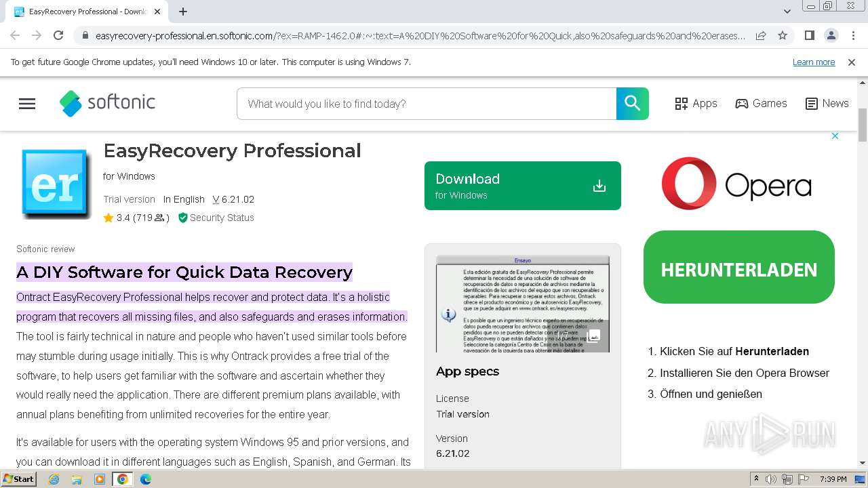Open tab search dropdown arrow
The width and height of the screenshot is (868, 488).
[x=787, y=12]
